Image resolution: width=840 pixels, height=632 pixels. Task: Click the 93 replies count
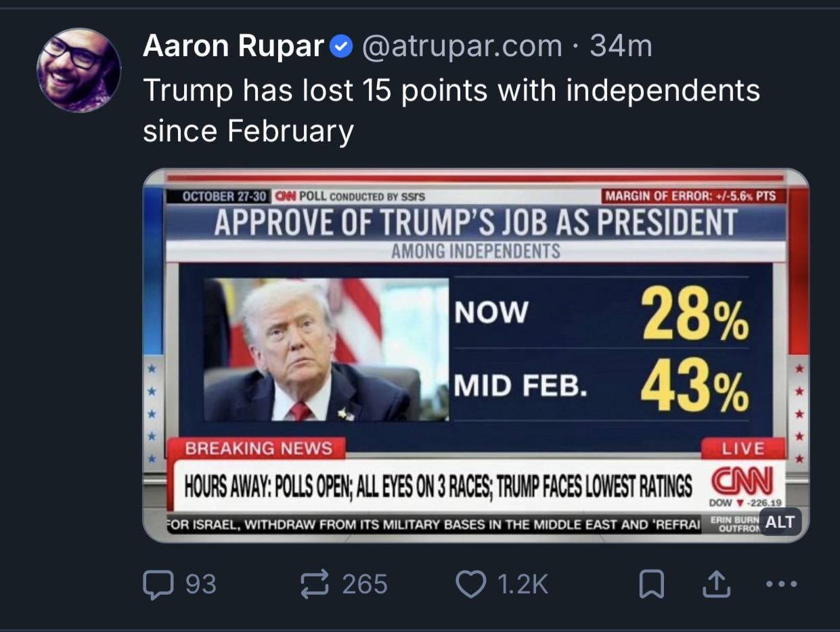click(x=200, y=584)
